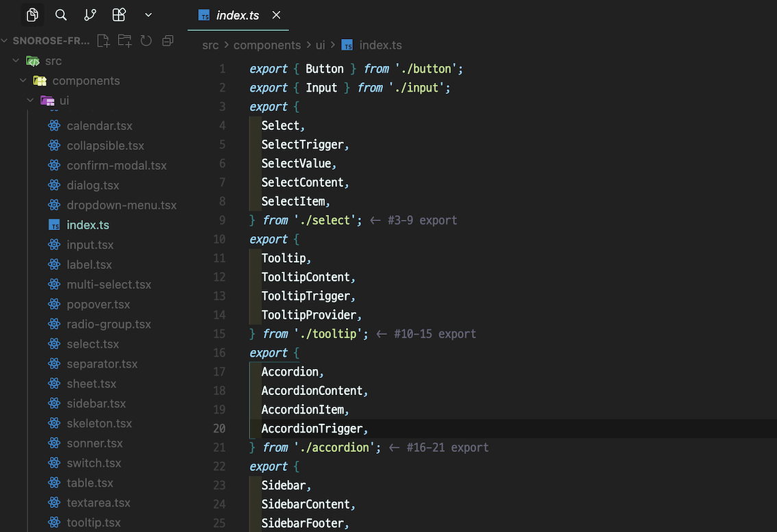Click the New Folder icon in explorer header

point(125,40)
